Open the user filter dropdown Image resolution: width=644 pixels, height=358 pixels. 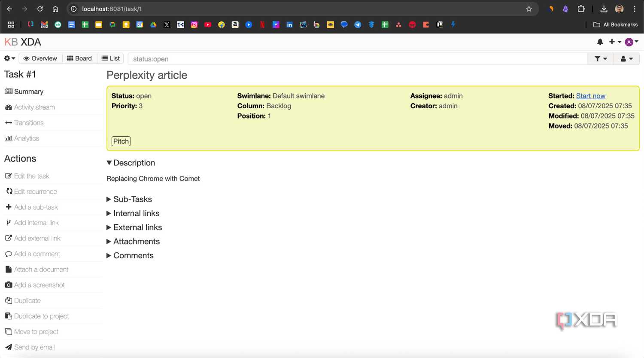click(x=627, y=59)
